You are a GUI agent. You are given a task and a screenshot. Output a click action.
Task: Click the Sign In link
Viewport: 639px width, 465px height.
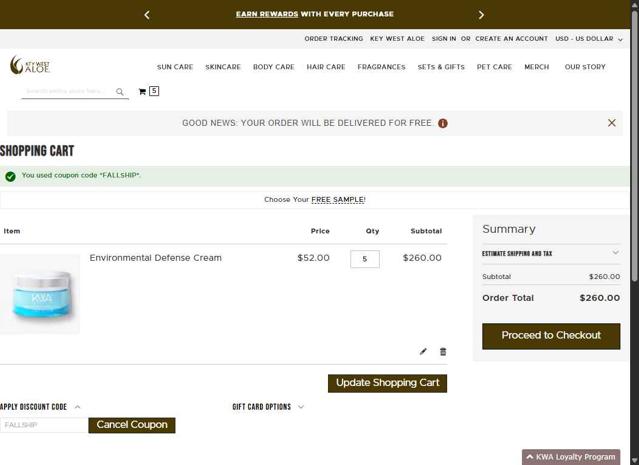(444, 39)
